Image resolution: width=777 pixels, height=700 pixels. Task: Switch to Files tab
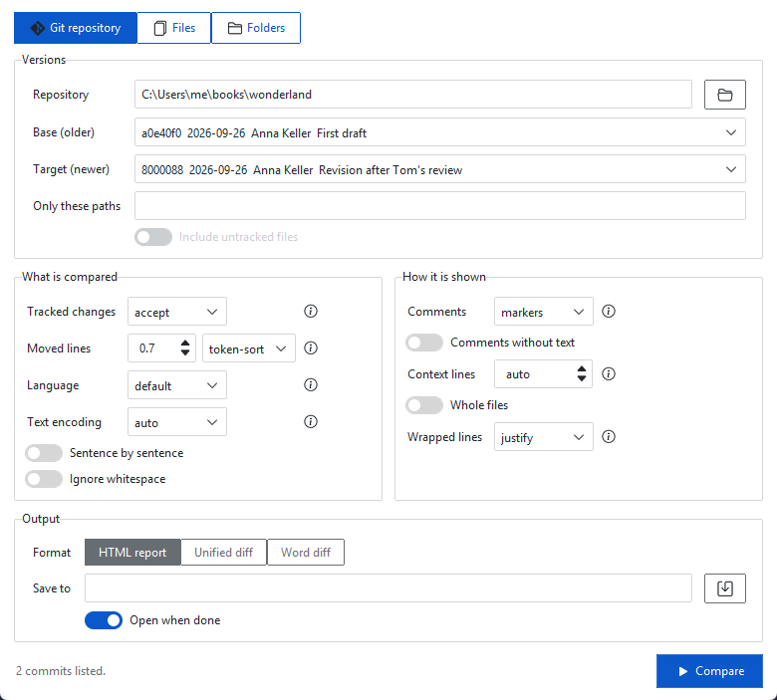174,28
